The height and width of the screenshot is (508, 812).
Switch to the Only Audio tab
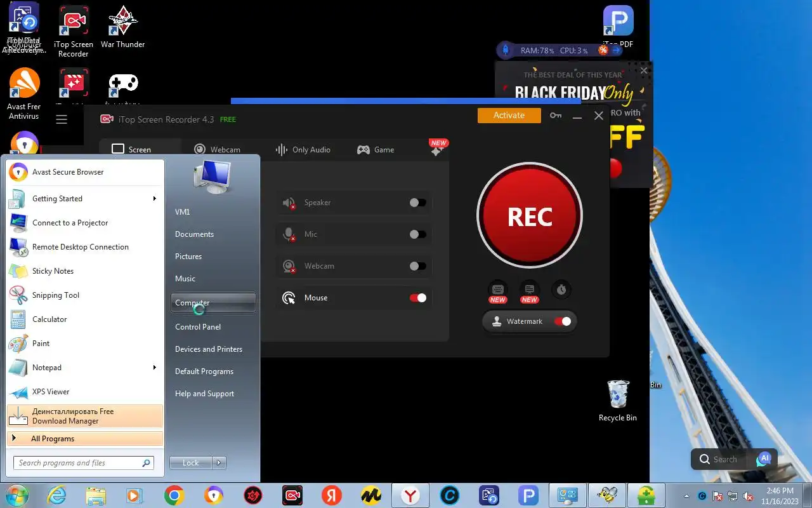tap(303, 149)
